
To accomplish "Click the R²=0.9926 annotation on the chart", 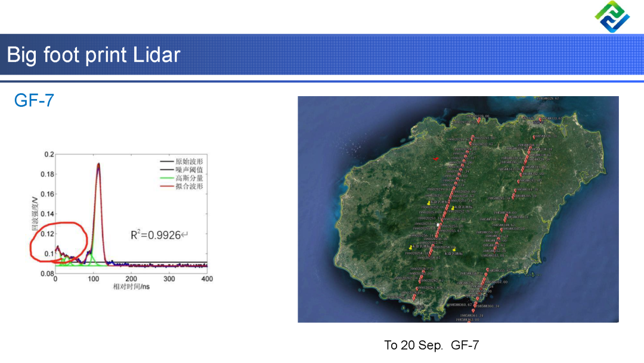I will (159, 235).
